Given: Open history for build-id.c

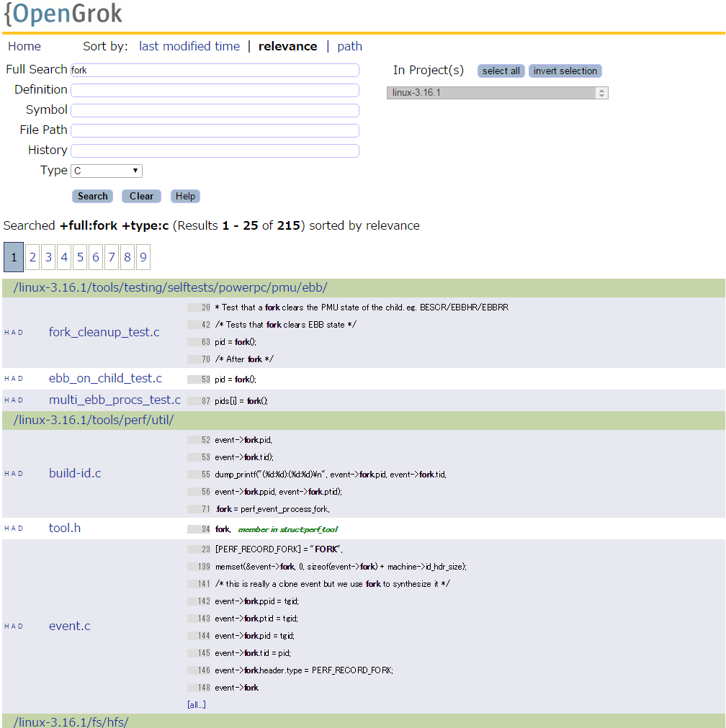Looking at the screenshot, I should (x=6, y=473).
